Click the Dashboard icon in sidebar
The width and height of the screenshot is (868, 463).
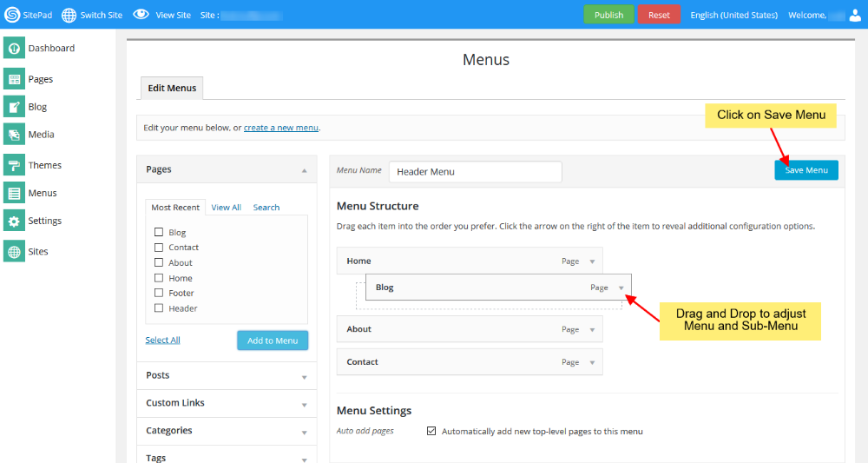click(x=14, y=48)
